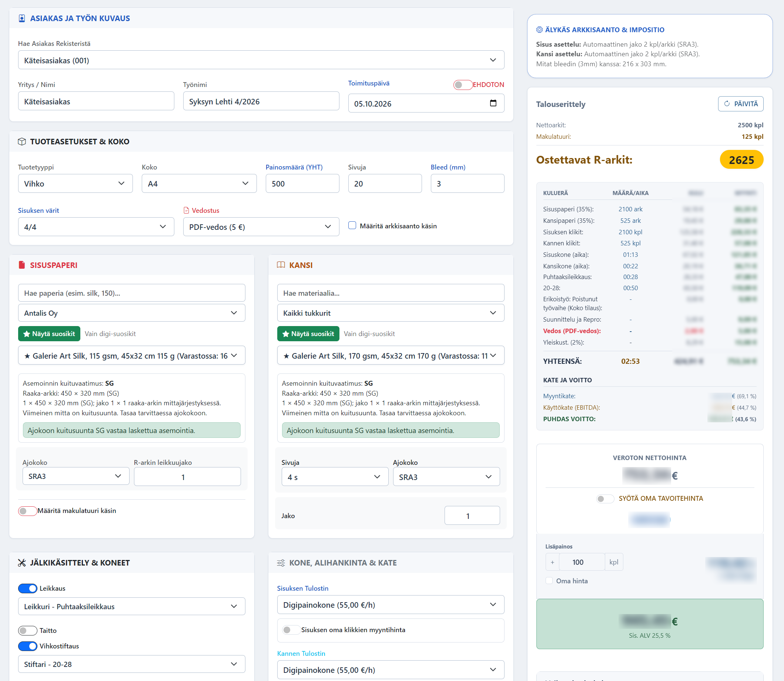Check the Oma hinta checkbox
Image resolution: width=784 pixels, height=681 pixels.
549,581
